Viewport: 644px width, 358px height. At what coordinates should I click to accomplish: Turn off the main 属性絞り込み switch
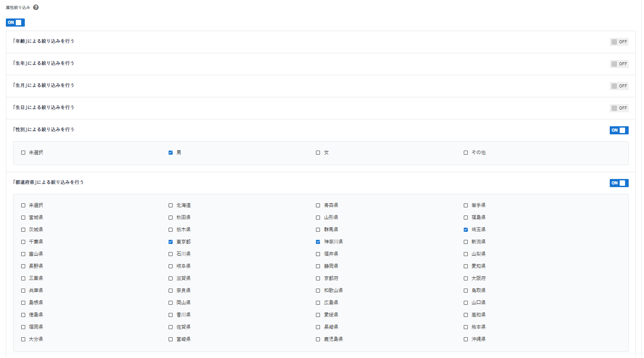[x=15, y=23]
